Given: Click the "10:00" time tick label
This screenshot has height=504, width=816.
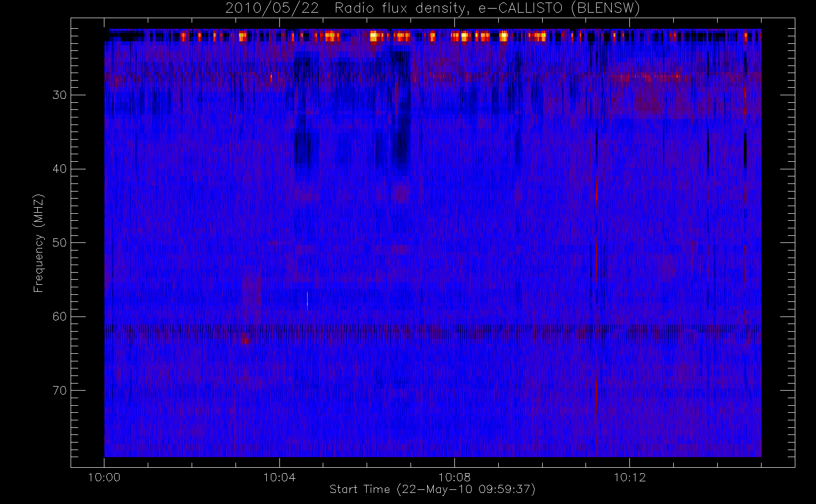Looking at the screenshot, I should pyautogui.click(x=104, y=477).
